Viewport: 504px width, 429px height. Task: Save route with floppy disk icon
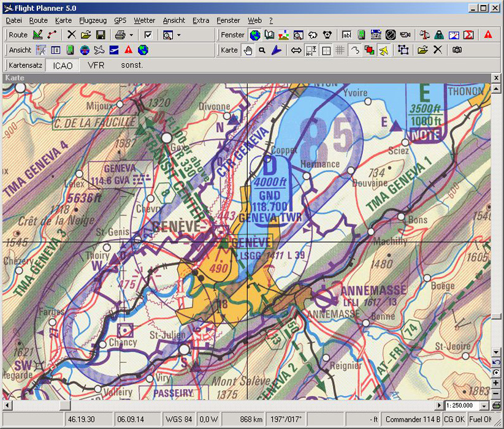pos(101,35)
